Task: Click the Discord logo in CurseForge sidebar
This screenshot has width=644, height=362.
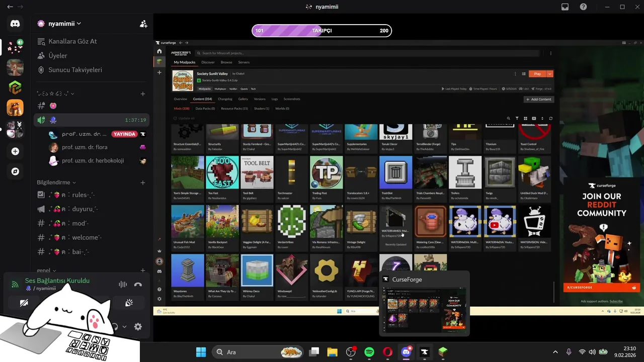Action: click(x=159, y=271)
